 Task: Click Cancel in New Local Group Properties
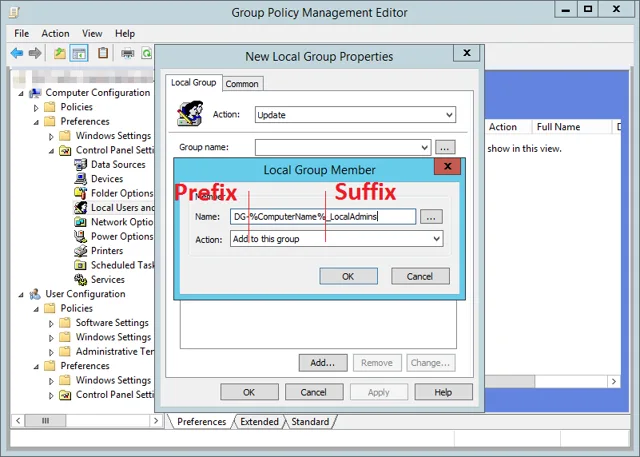coord(313,392)
